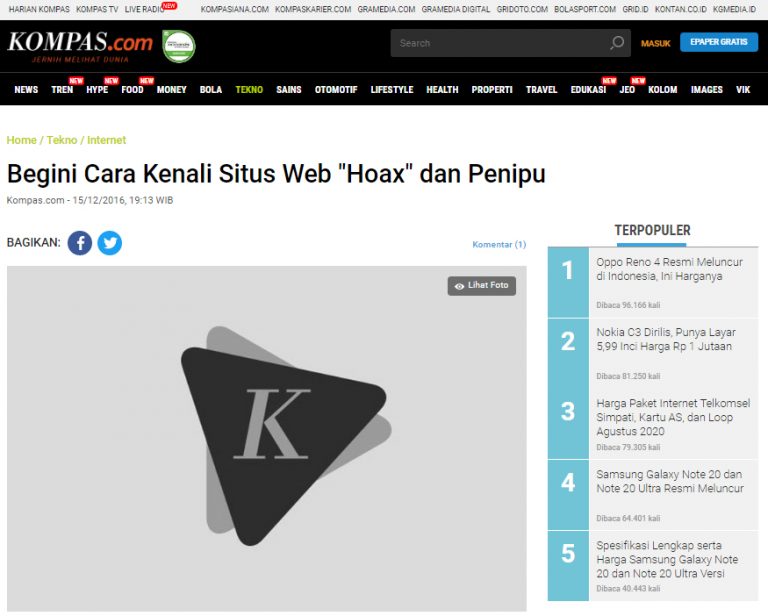Viewport: 768px width, 616px height.
Task: Open the TEKNO menu item
Action: pos(249,90)
